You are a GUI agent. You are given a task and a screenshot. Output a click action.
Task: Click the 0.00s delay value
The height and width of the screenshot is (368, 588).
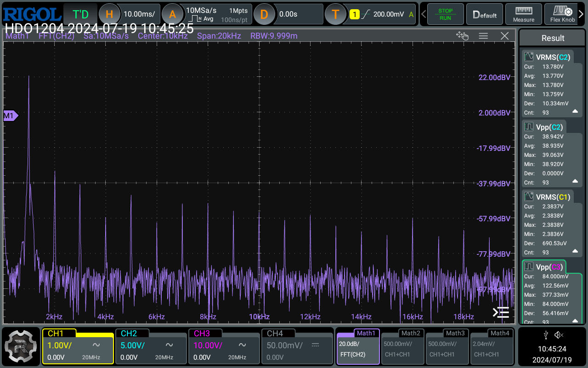tap(288, 14)
